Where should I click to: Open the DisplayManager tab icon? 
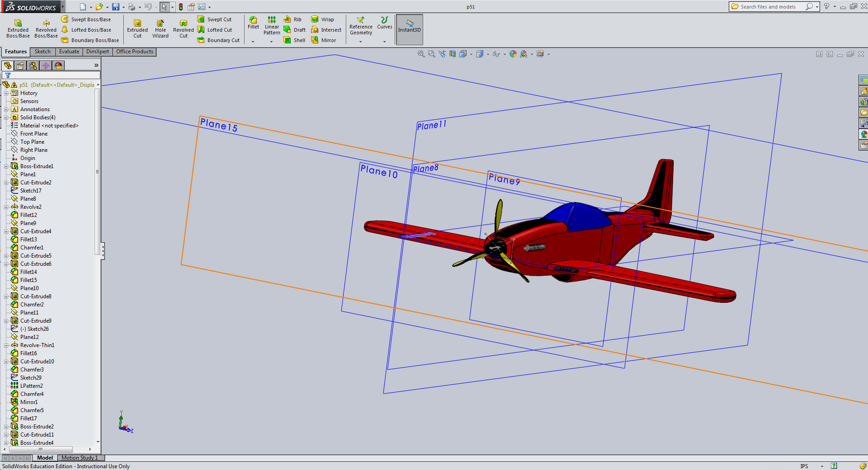coord(58,66)
